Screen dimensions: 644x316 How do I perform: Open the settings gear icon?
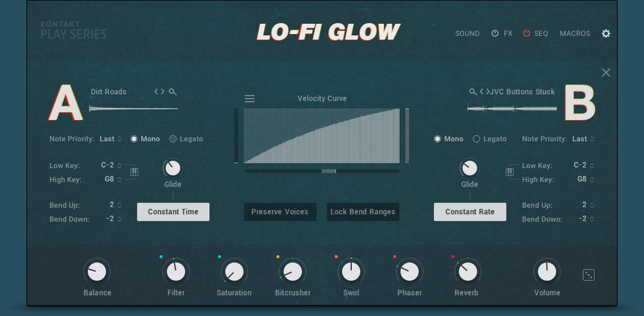[606, 33]
